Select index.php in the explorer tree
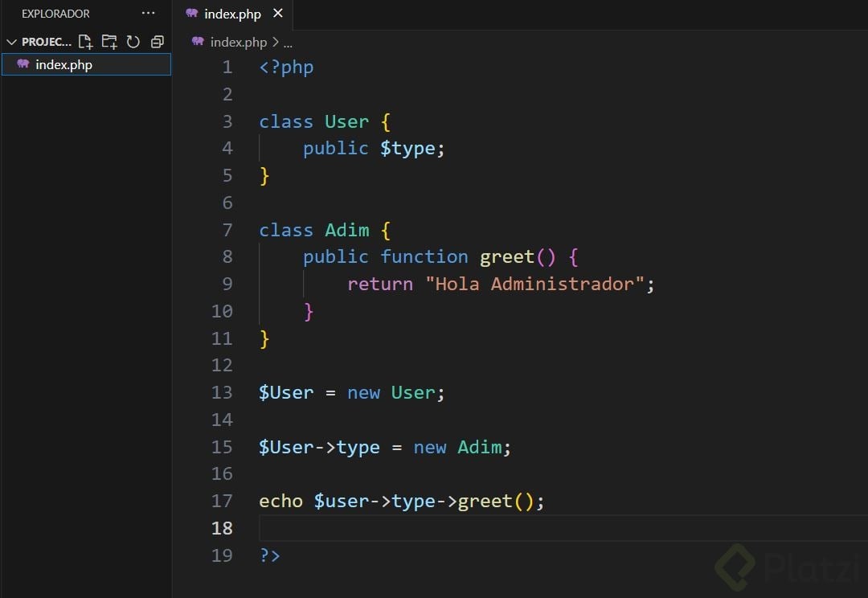868x598 pixels. (x=86, y=64)
